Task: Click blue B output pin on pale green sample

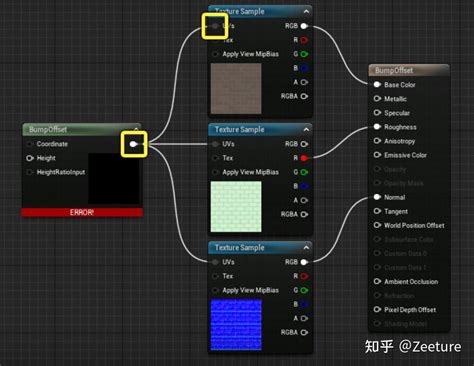Action: [x=304, y=186]
